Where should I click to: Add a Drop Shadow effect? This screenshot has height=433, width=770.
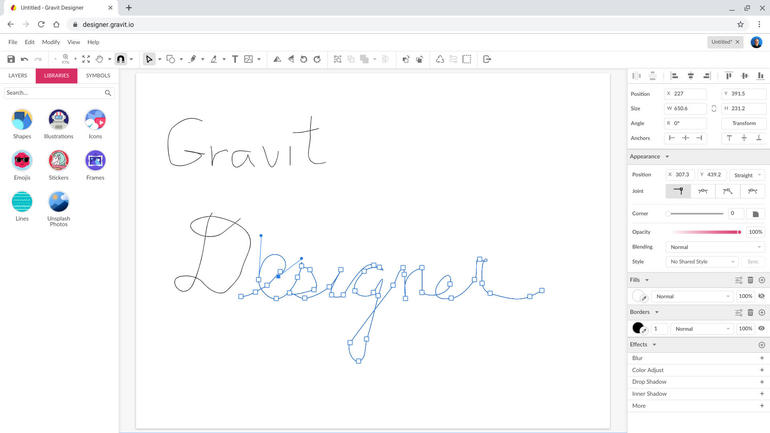tap(762, 382)
